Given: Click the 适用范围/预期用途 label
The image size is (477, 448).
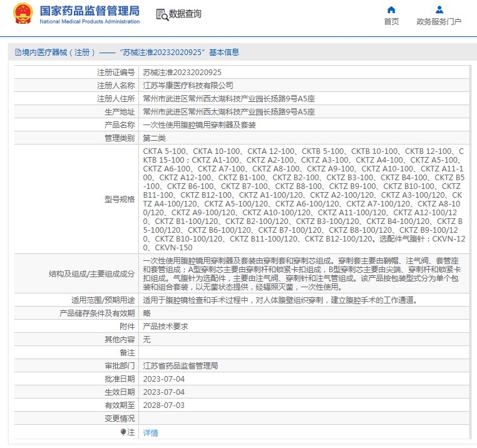Looking at the screenshot, I should point(103,300).
